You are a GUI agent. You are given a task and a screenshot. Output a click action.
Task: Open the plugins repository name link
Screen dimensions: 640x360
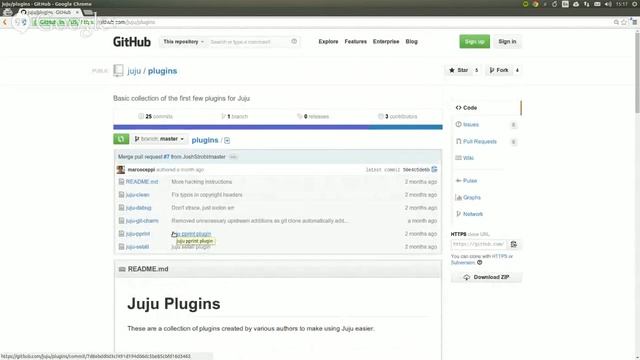coord(162,71)
